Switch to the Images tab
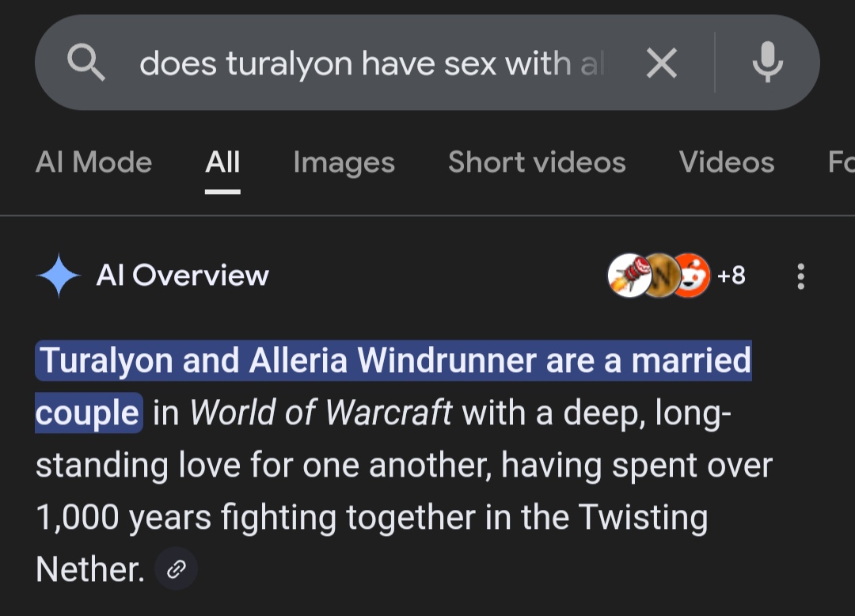The width and height of the screenshot is (855, 616). pos(344,162)
